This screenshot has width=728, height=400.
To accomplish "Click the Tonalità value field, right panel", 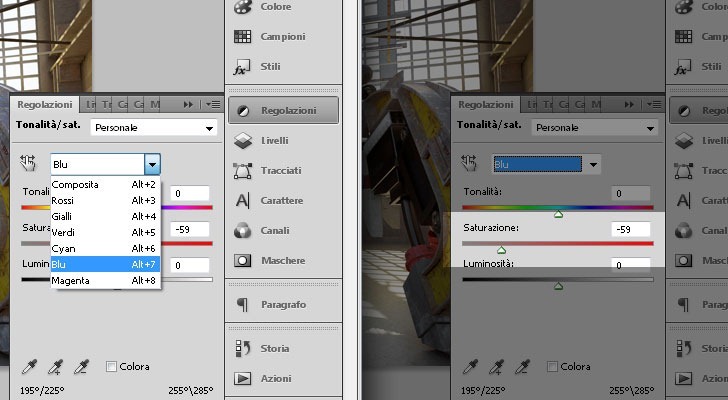I will [631, 194].
